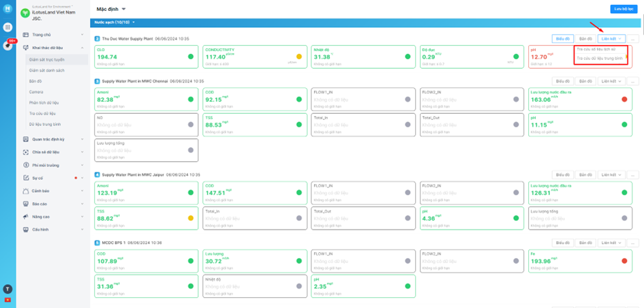This screenshot has height=308, width=644.
Task: Click station badge 2 of Thu Duc plant
Action: (x=97, y=39)
